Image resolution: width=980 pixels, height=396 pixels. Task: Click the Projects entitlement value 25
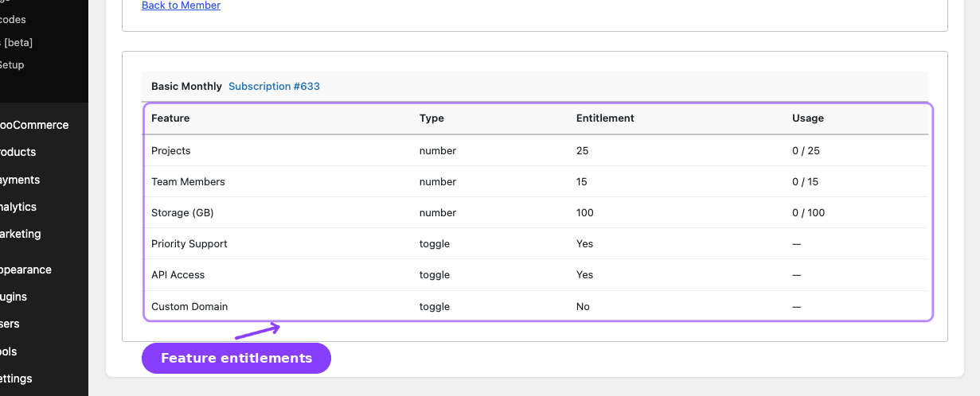click(582, 150)
